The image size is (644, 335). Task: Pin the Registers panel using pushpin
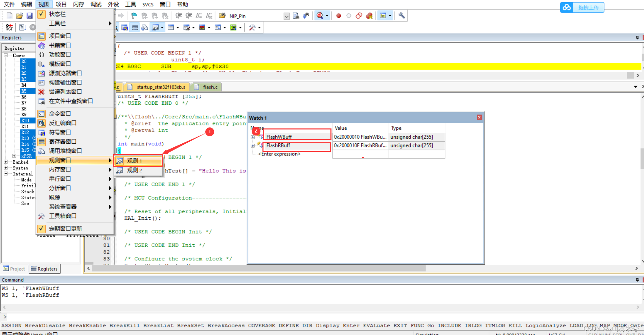coord(637,38)
